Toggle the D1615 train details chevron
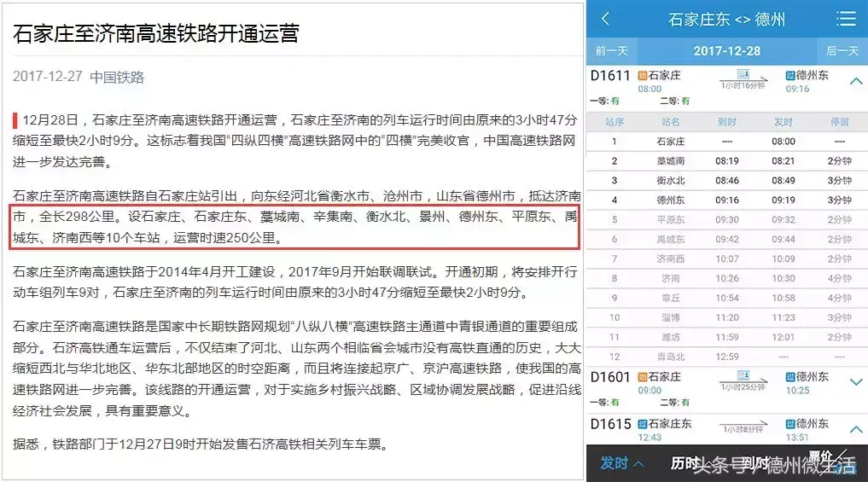The height and width of the screenshot is (482, 868). [x=856, y=429]
